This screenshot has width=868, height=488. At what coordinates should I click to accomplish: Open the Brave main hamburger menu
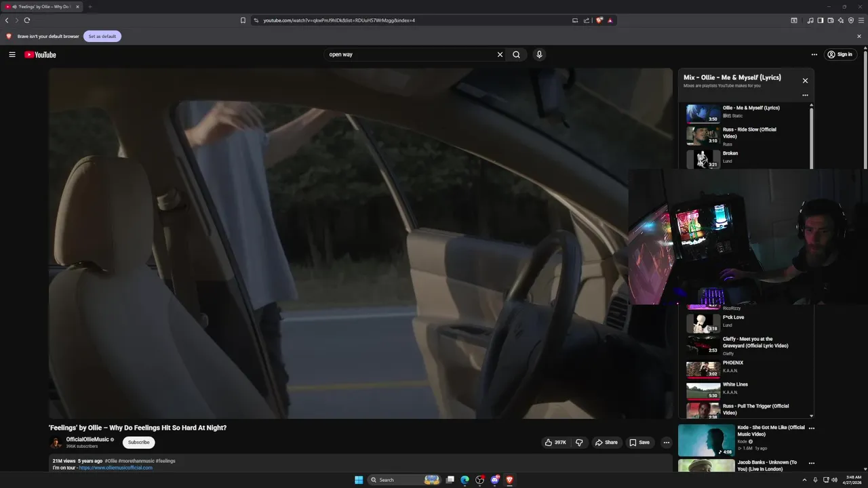861,20
